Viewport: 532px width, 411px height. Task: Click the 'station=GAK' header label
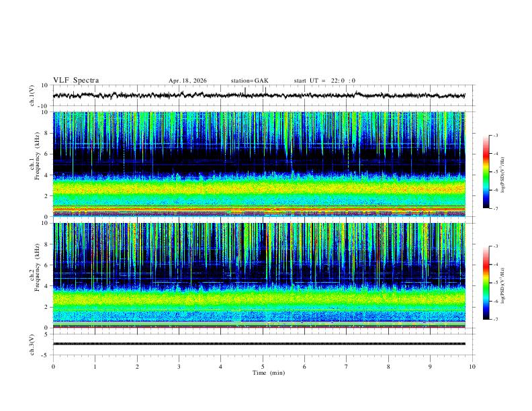point(249,81)
